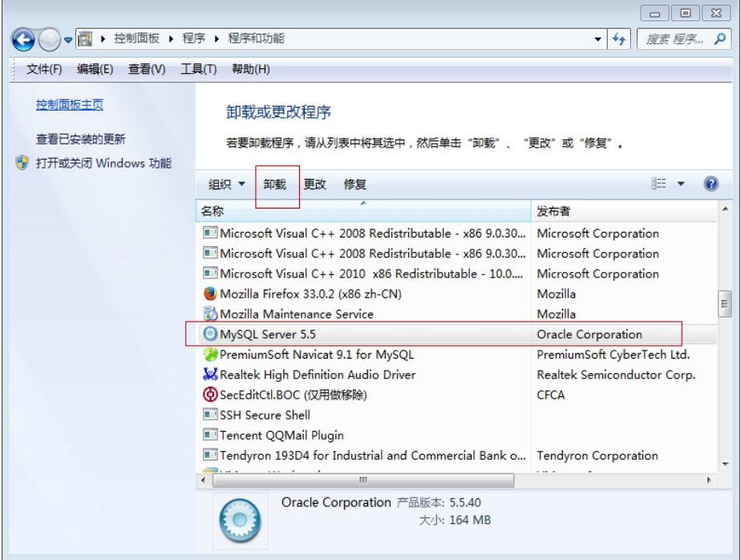
Task: Open the 帮助(H) menu
Action: [x=251, y=69]
